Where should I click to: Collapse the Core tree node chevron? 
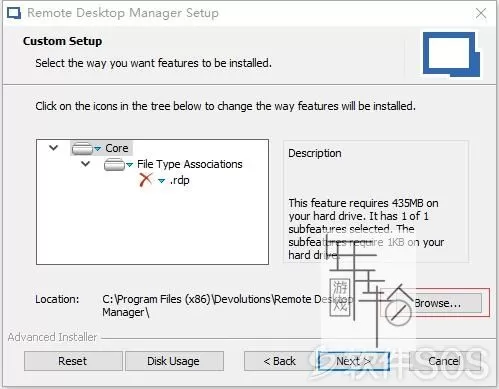pyautogui.click(x=54, y=147)
